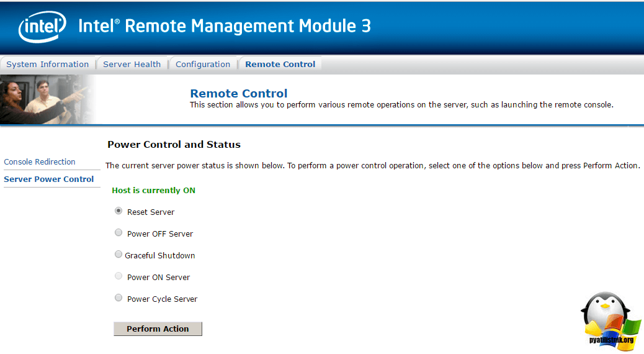
Task: Select the Reset Server radio button
Action: click(x=119, y=211)
